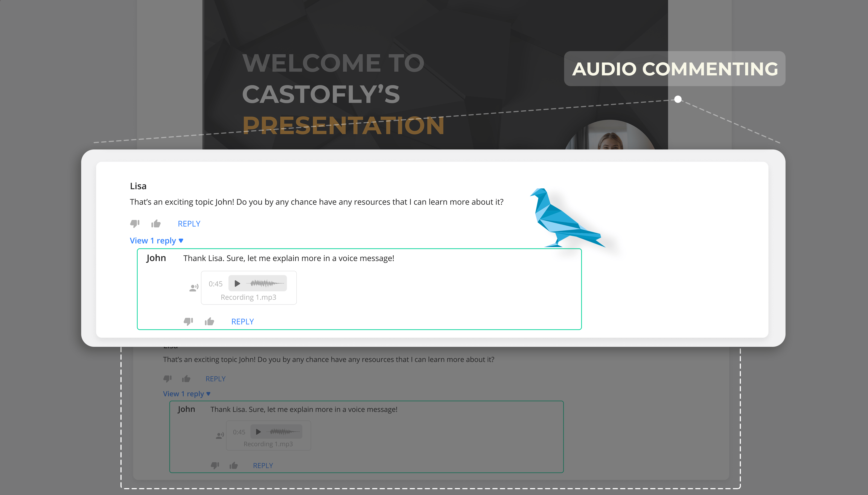This screenshot has width=868, height=495.
Task: Click the voice speaker icon in dimmed background panel
Action: (220, 436)
